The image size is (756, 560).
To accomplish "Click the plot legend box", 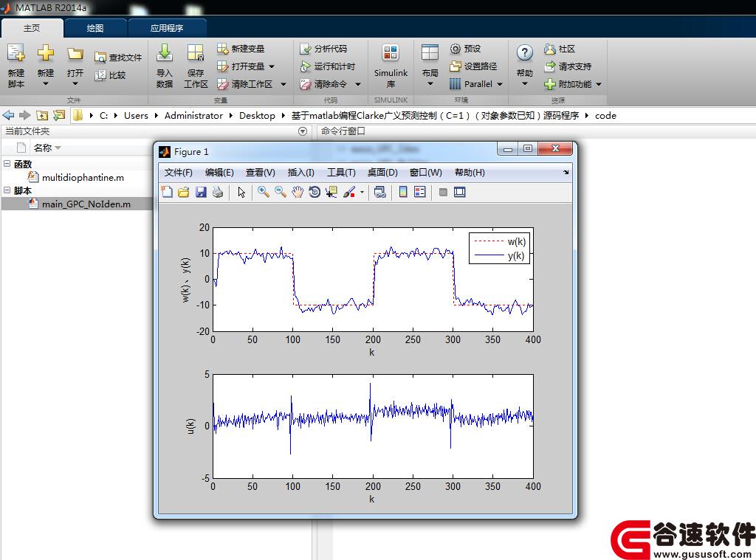I will point(499,248).
